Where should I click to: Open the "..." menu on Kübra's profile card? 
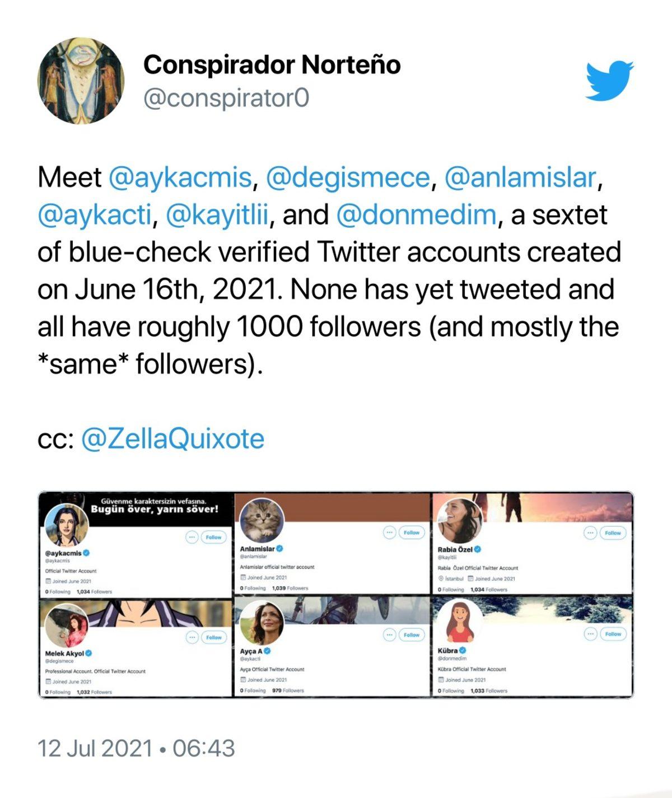pyautogui.click(x=590, y=634)
